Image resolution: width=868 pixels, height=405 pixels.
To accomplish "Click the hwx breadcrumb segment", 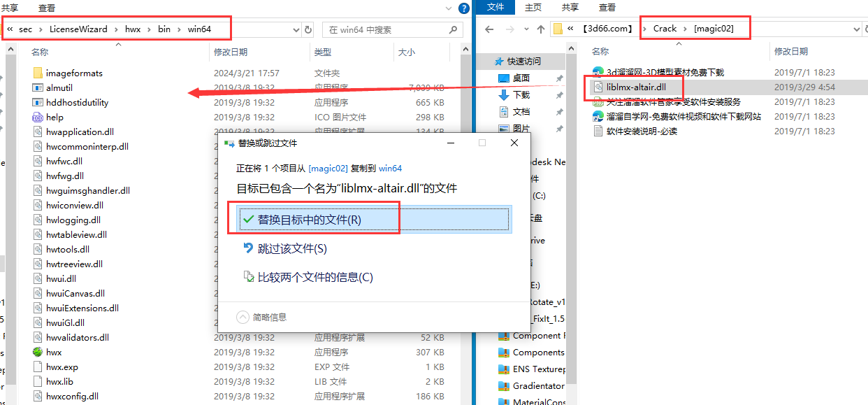I will [x=132, y=29].
